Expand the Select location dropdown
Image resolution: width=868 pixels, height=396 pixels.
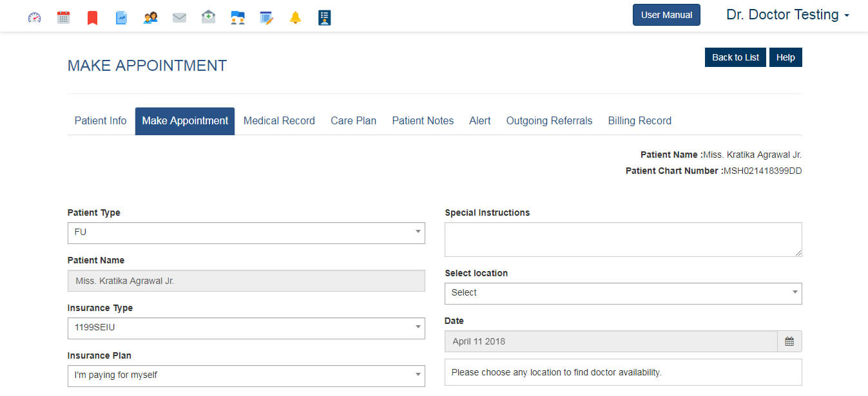click(622, 293)
